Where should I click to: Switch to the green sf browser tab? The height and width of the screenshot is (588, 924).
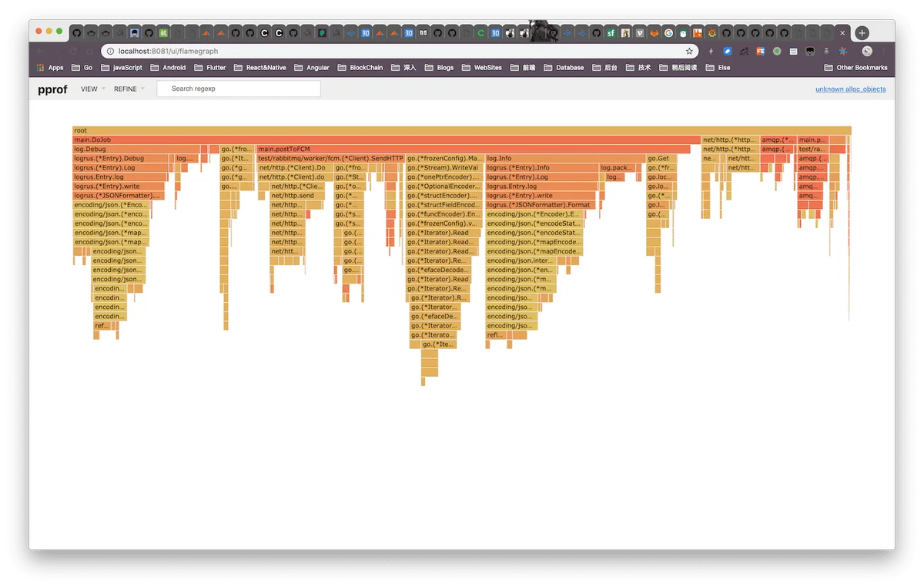click(x=611, y=33)
